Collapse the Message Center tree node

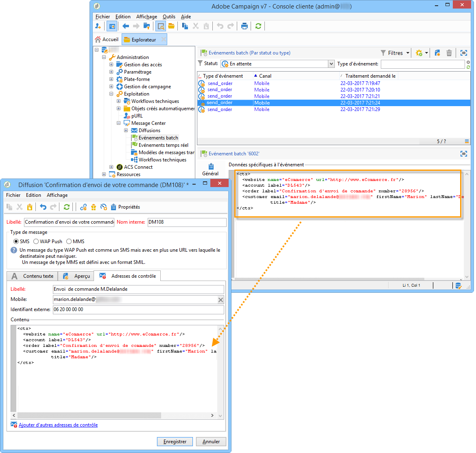(118, 123)
